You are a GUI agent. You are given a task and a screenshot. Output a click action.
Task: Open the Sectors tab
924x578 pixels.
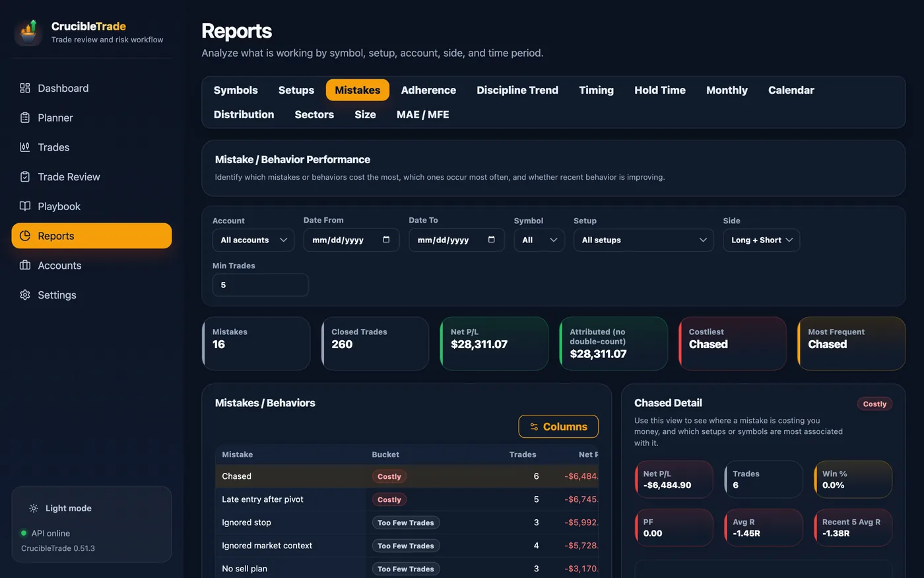point(314,114)
